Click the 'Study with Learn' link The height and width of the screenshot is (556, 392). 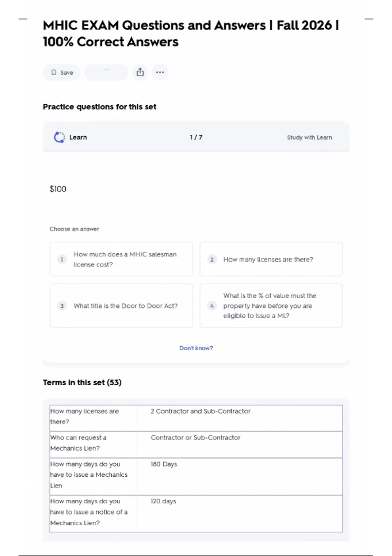(309, 137)
